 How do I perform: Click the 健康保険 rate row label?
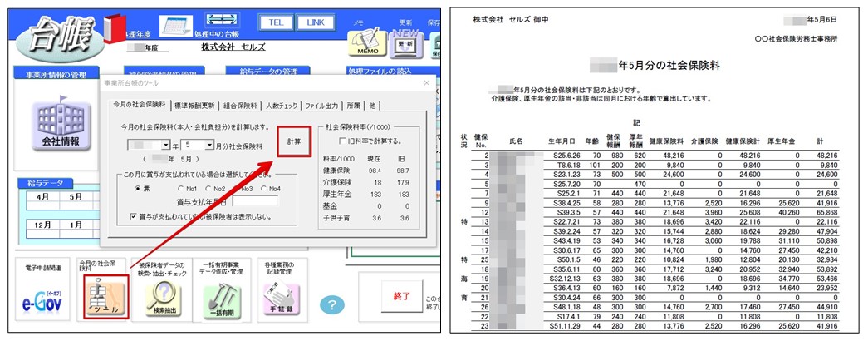click(x=336, y=169)
